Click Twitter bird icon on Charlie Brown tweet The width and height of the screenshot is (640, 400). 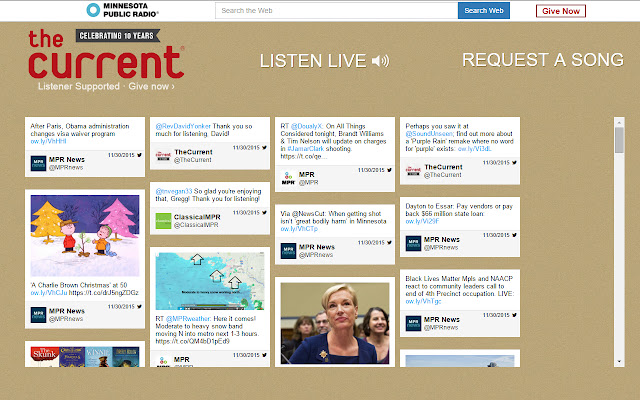pos(140,307)
